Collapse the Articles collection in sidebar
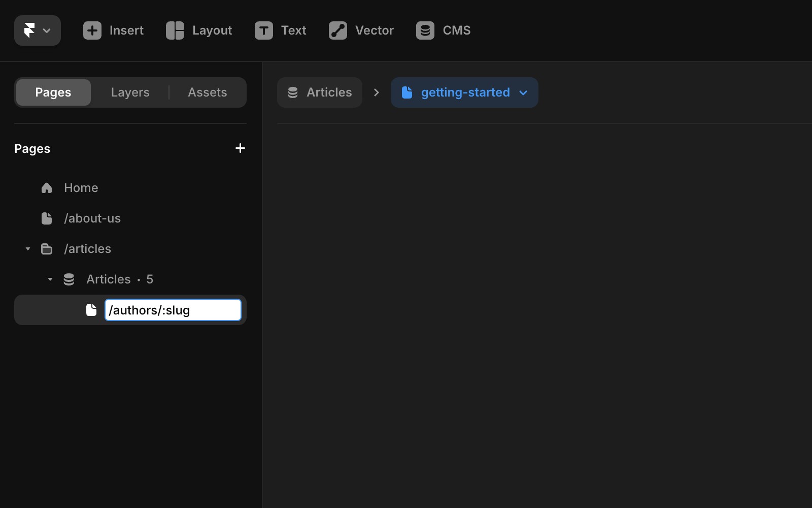812x508 pixels. tap(50, 279)
